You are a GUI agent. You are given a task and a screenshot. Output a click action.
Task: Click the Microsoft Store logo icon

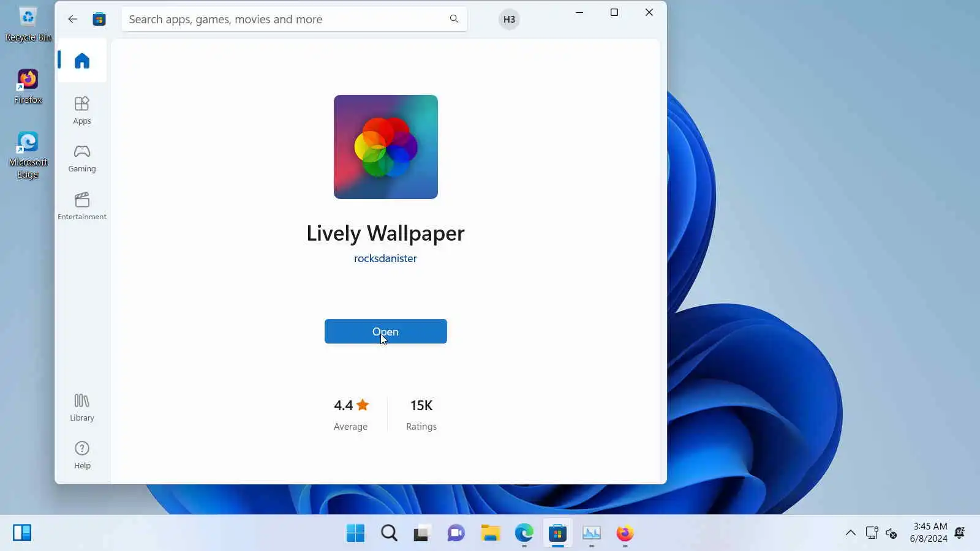click(99, 19)
